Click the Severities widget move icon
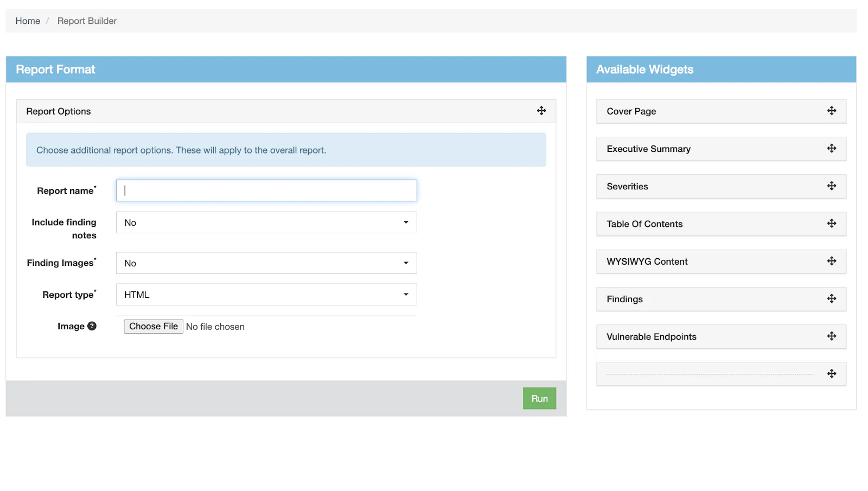The width and height of the screenshot is (868, 491). point(831,186)
